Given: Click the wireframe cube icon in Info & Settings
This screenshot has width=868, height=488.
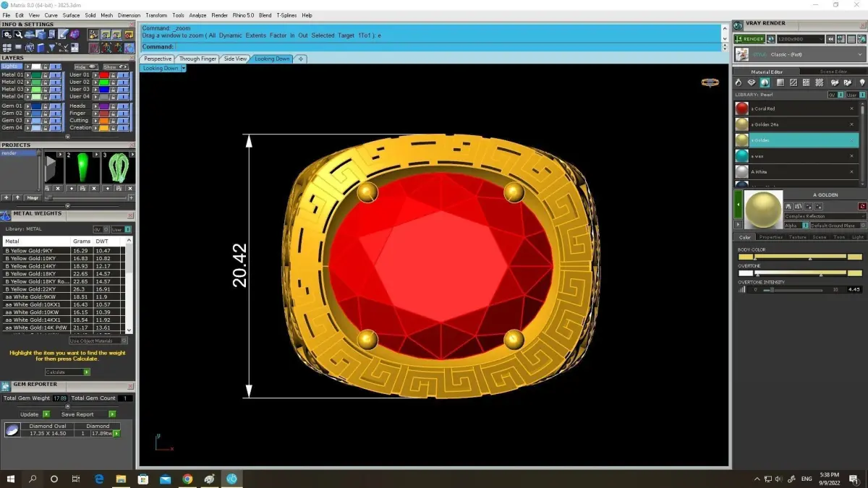Looking at the screenshot, I should coord(30,48).
